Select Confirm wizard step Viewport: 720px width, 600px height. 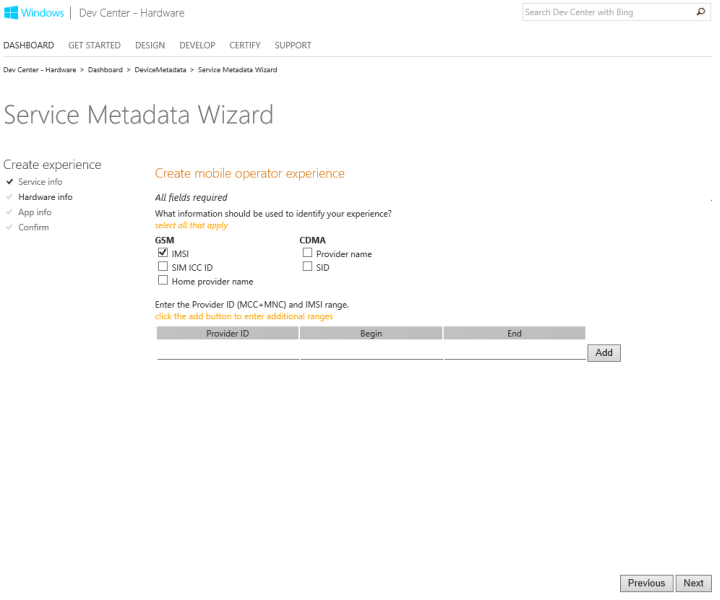click(x=34, y=227)
